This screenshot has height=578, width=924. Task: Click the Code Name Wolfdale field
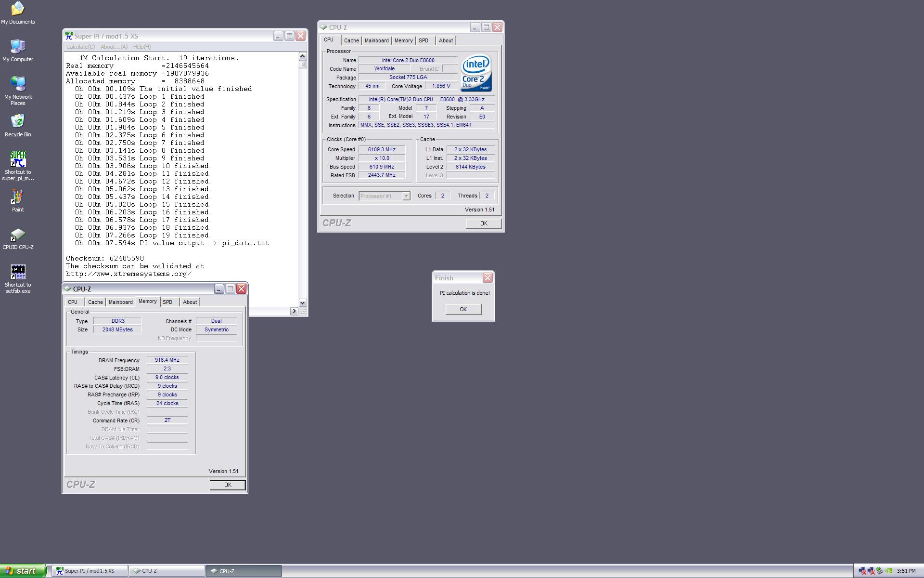click(x=385, y=69)
